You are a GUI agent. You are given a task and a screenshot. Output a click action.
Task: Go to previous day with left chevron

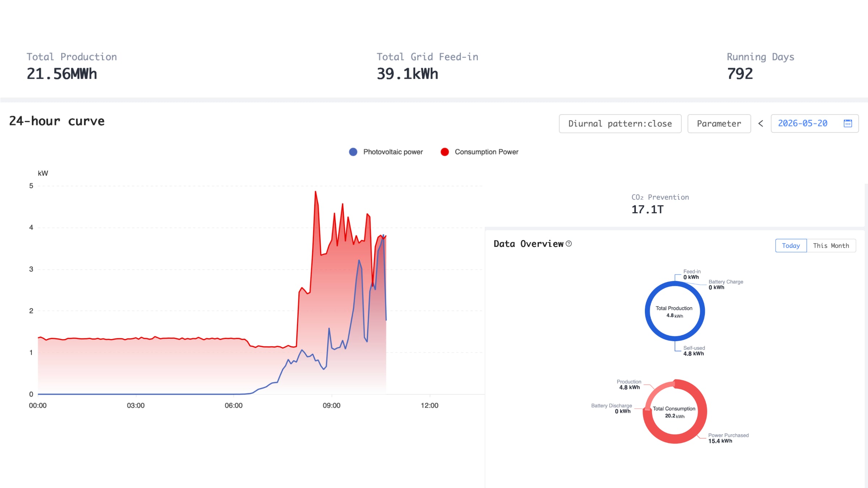coord(761,124)
